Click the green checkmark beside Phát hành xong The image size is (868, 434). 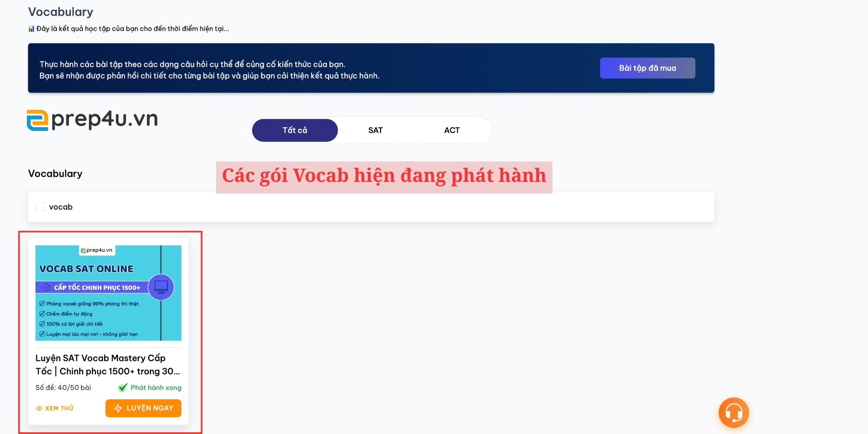point(123,388)
